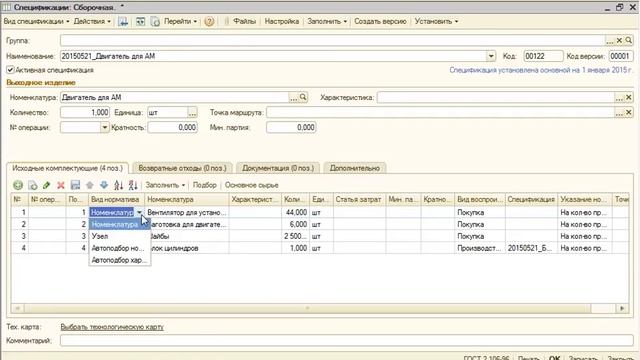Clear the Точка маршрута field with its X
640x360 pixels.
pyautogui.click(x=629, y=112)
